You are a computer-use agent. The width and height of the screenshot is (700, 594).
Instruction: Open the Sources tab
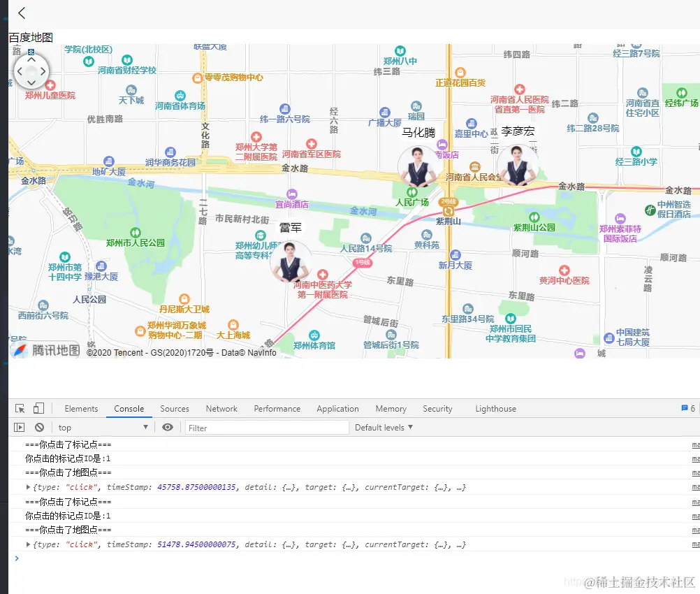(175, 409)
